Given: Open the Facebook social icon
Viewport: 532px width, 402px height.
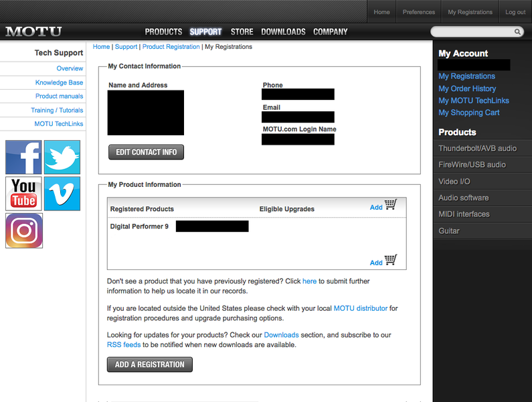Looking at the screenshot, I should pyautogui.click(x=23, y=157).
